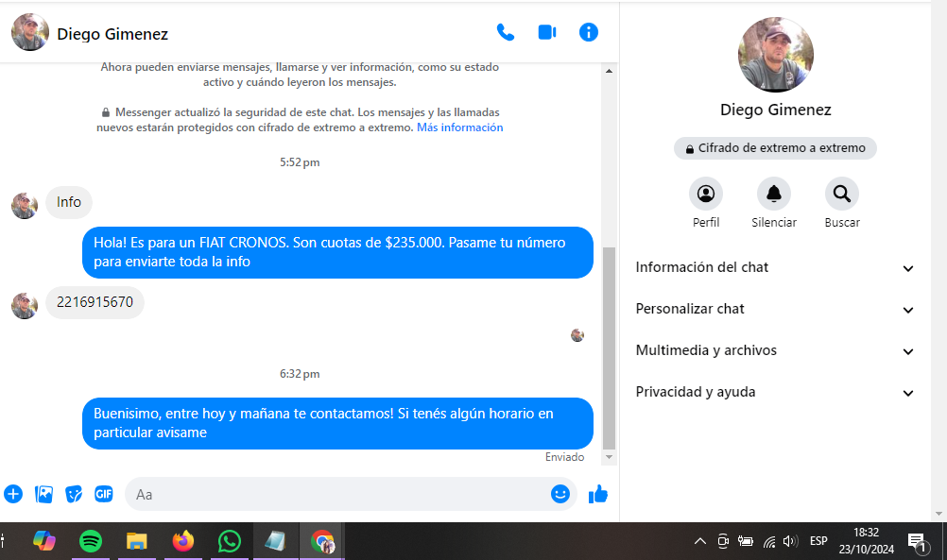
Task: Start a voice call with Diego Gimenez
Action: (506, 32)
